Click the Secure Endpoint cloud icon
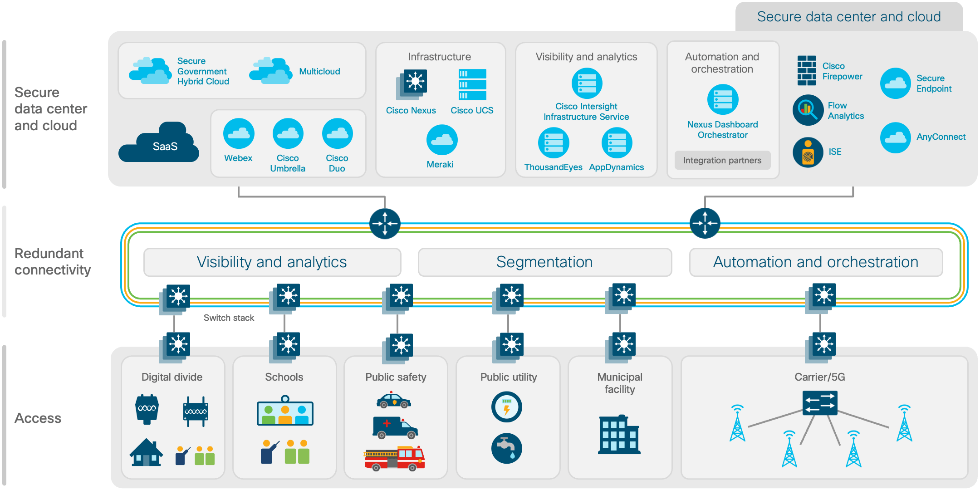This screenshot has width=980, height=490. (x=896, y=83)
